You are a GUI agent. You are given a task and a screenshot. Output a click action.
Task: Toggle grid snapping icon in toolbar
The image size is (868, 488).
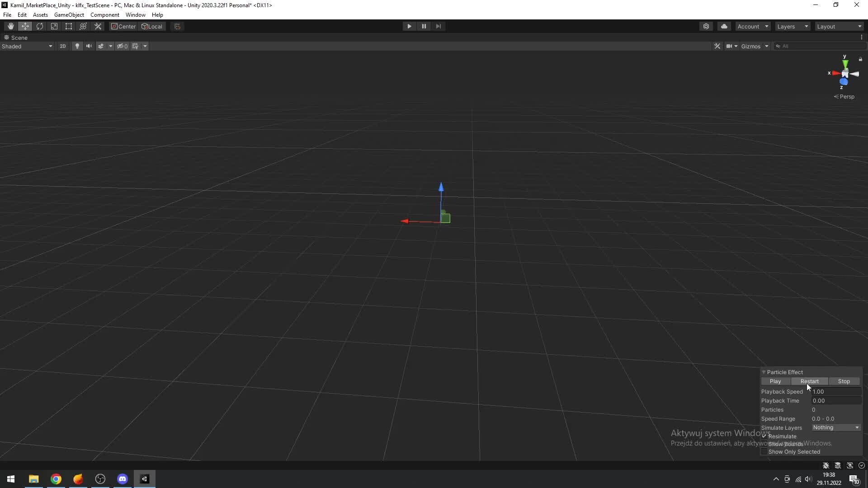point(177,26)
